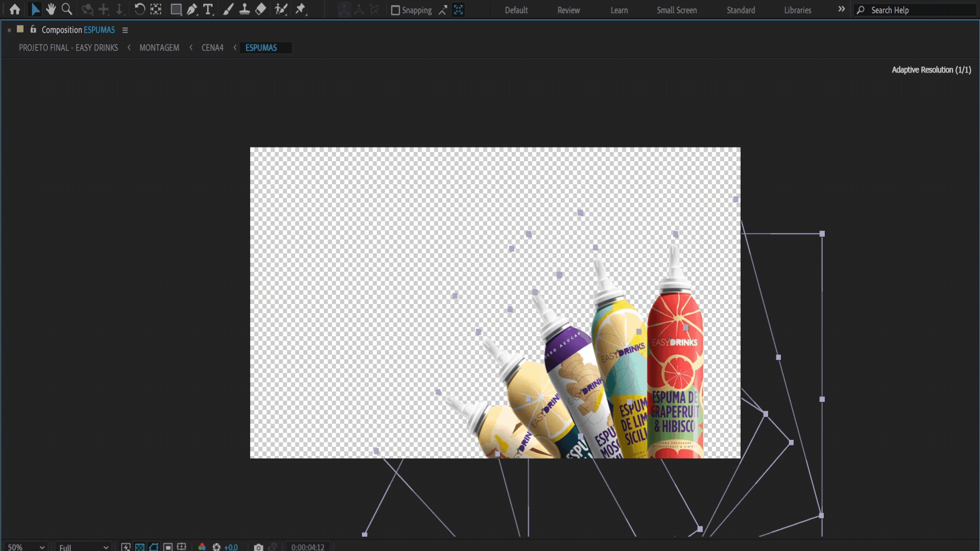Open the composition panel hamburger menu
Viewport: 980px width, 551px height.
coord(125,30)
